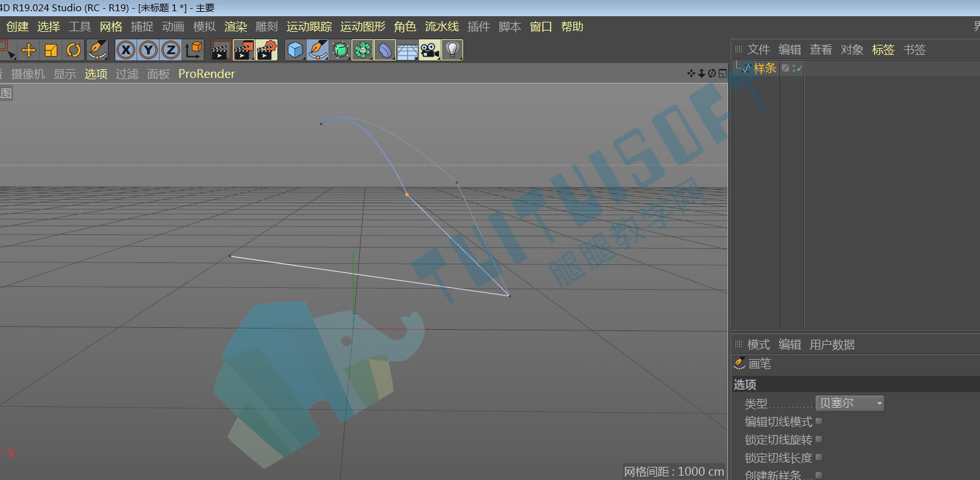
Task: Click the Render to Picture Viewer icon
Action: tap(244, 50)
